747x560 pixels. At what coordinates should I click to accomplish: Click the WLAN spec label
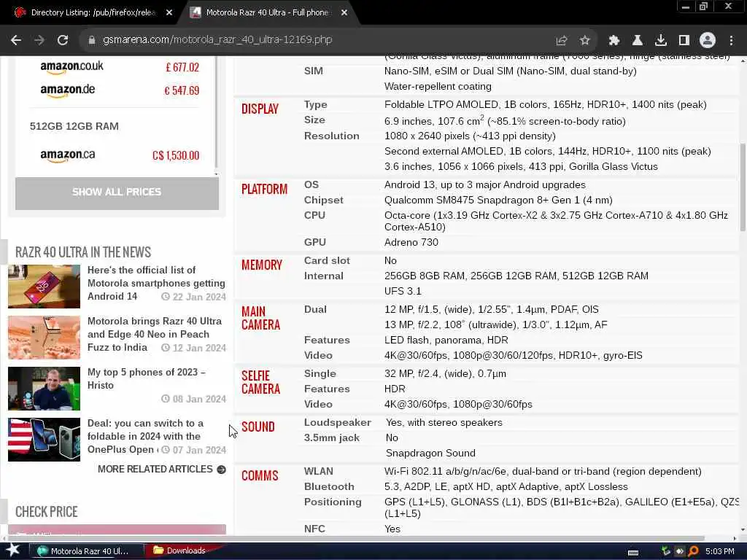pyautogui.click(x=318, y=472)
